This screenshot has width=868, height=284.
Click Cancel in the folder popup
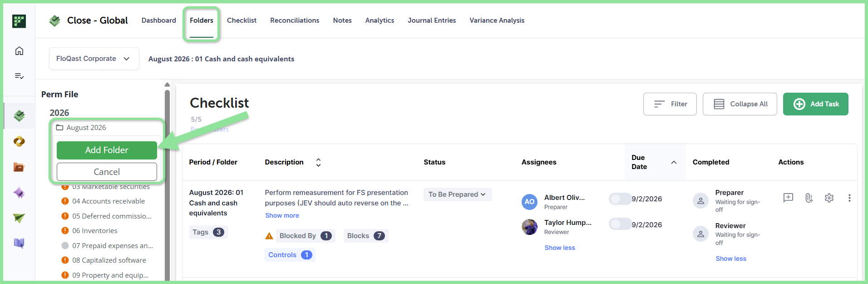click(107, 172)
